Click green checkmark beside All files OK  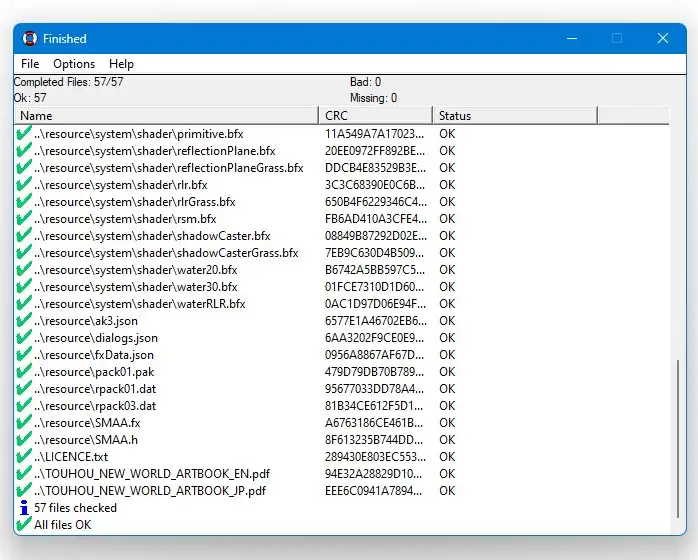[x=24, y=525]
